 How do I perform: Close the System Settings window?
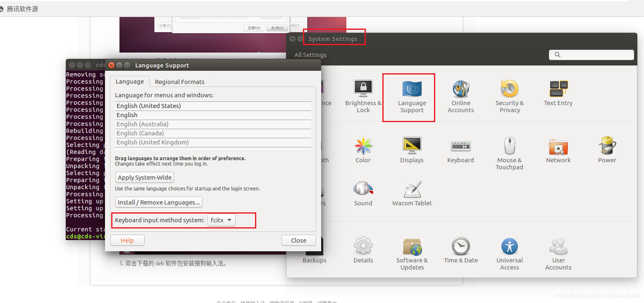coord(292,39)
